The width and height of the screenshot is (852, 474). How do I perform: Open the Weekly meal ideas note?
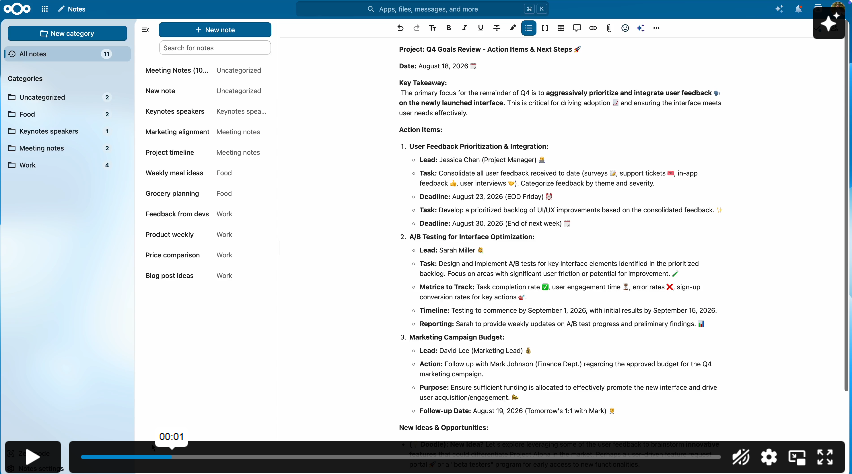click(x=206, y=173)
